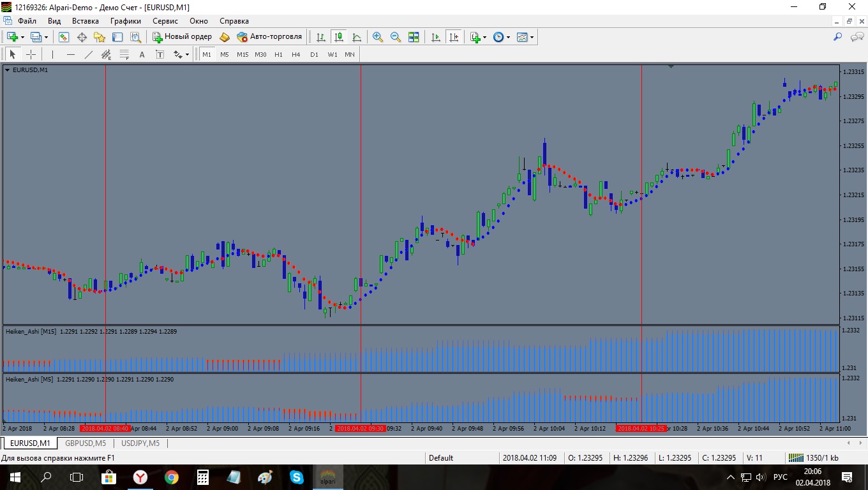Switch chart to candlesticks mode
Viewport: 868px width, 490px height.
[339, 37]
